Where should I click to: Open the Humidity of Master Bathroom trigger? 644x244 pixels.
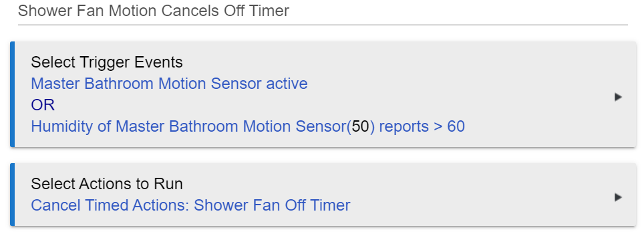[x=248, y=126]
